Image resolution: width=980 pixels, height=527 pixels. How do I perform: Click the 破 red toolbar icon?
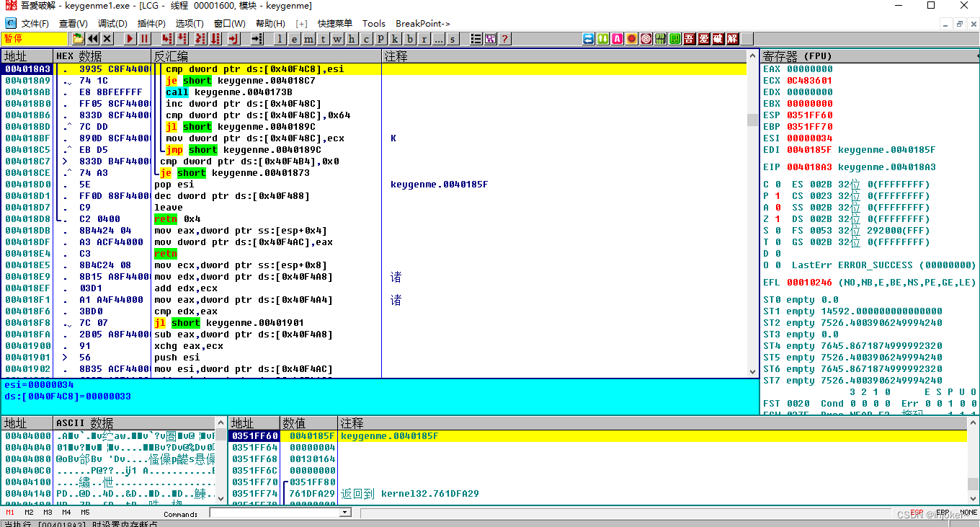718,39
